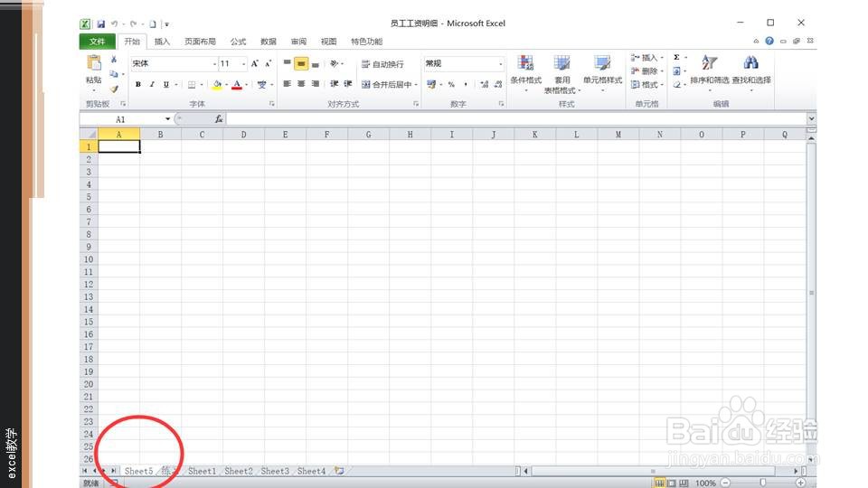
Task: Click the Paste clipboard icon
Action: coord(94,63)
